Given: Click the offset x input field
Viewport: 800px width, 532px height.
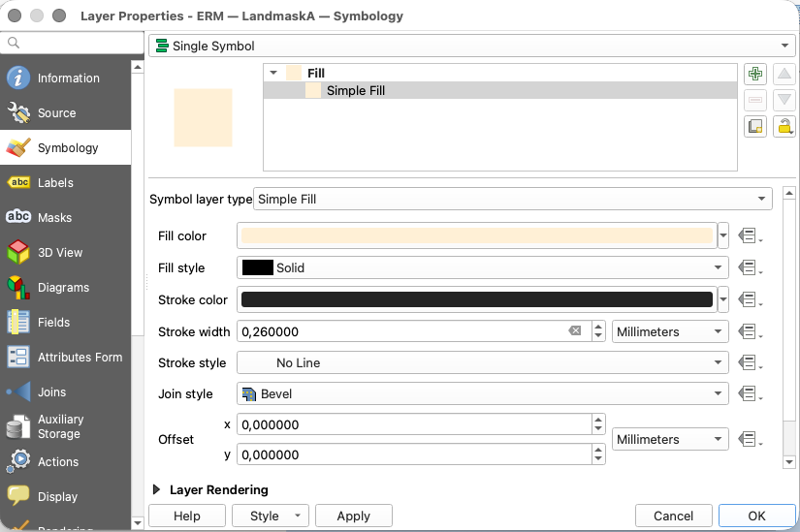Looking at the screenshot, I should click(x=414, y=424).
